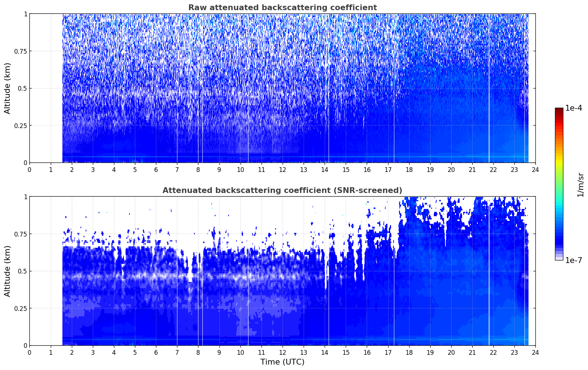Click the 1e-7 colorbar label
Image resolution: width=588 pixels, height=370 pixels.
point(573,260)
